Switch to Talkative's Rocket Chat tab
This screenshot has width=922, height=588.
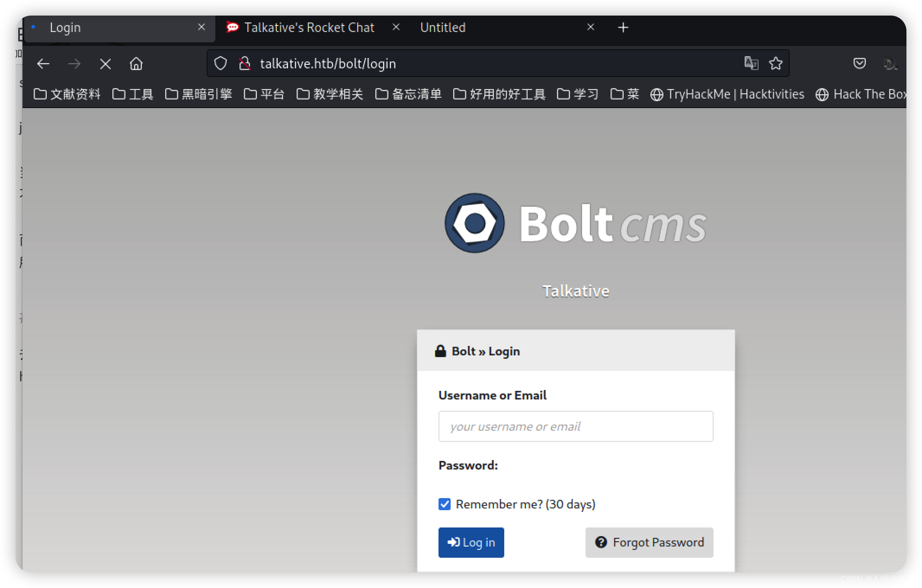(309, 28)
